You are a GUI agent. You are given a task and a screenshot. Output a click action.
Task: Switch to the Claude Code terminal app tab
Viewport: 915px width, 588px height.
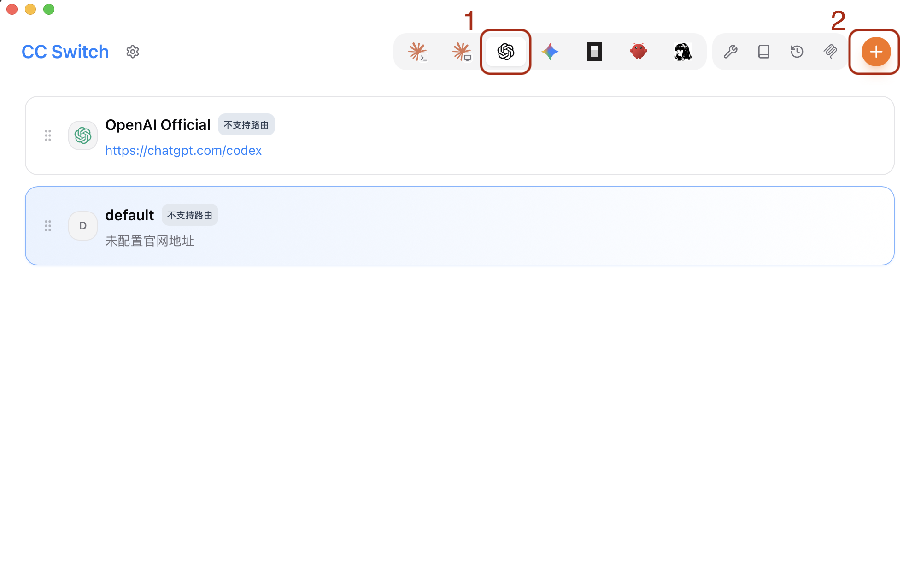pyautogui.click(x=418, y=52)
